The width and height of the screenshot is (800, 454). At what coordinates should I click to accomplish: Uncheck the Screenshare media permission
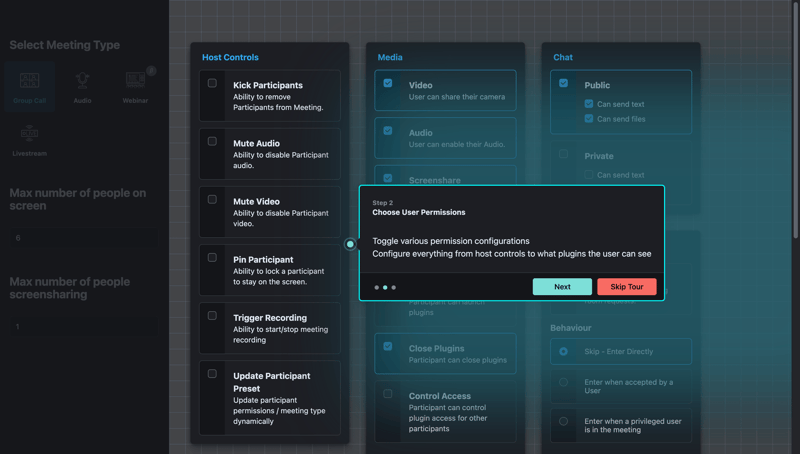click(x=388, y=178)
